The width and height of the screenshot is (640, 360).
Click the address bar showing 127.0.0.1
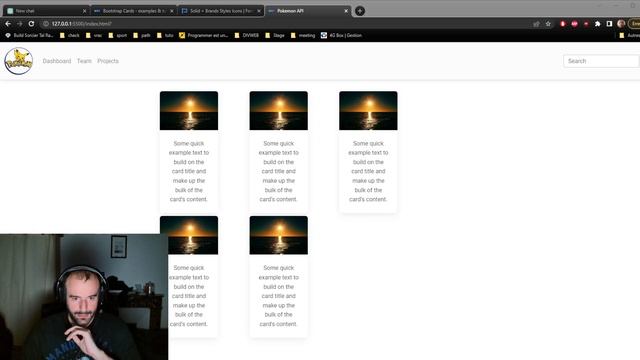[286, 24]
